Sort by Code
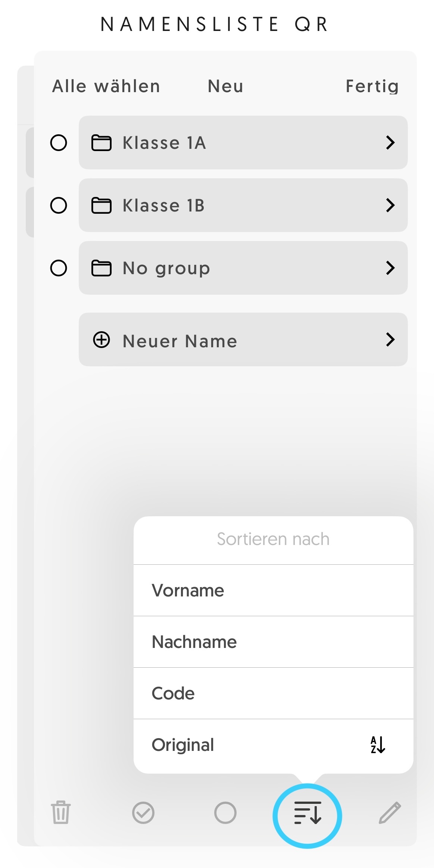The width and height of the screenshot is (434, 868). click(273, 693)
